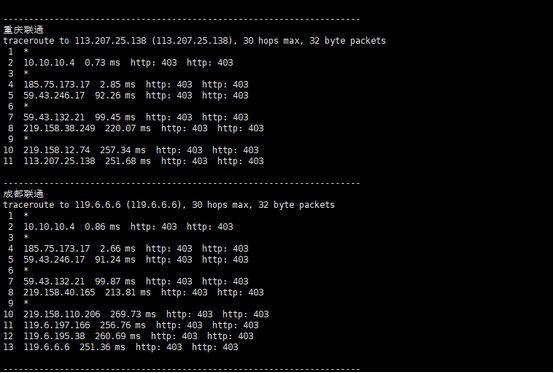
Task: Click the 0.73 ms latency value
Action: [x=102, y=63]
